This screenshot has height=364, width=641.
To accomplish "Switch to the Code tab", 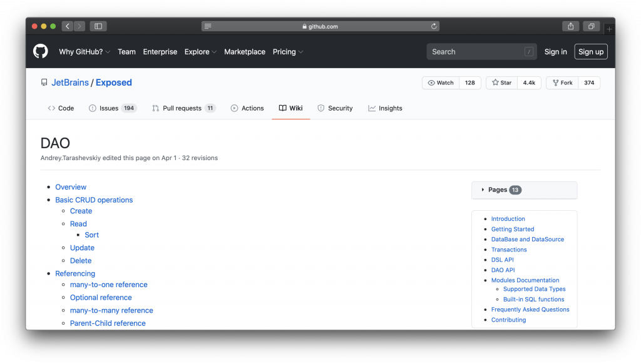I will coord(61,108).
